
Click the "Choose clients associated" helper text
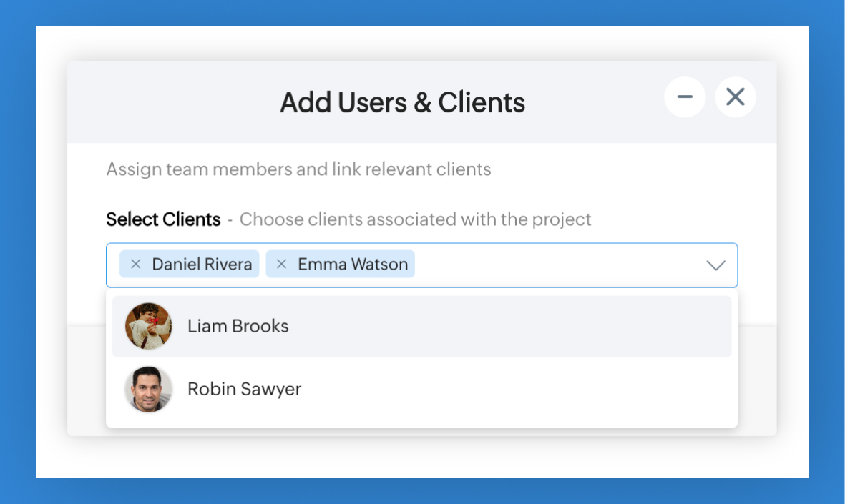(x=415, y=219)
